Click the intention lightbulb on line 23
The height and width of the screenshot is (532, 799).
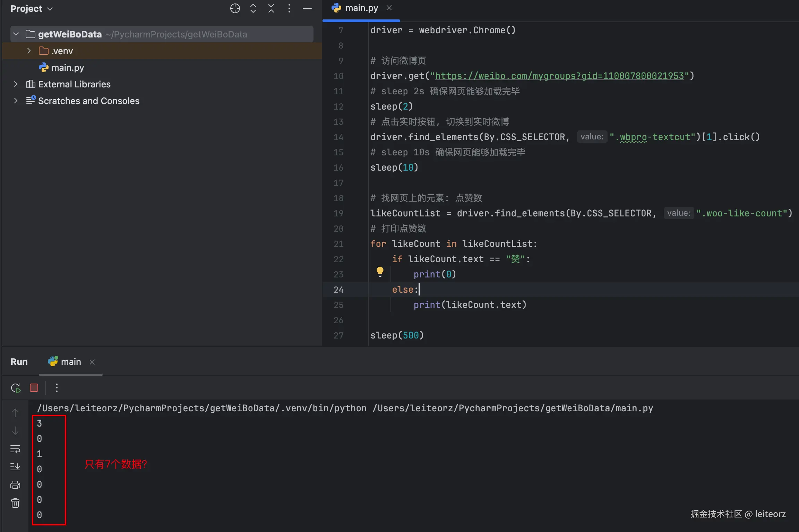(380, 271)
